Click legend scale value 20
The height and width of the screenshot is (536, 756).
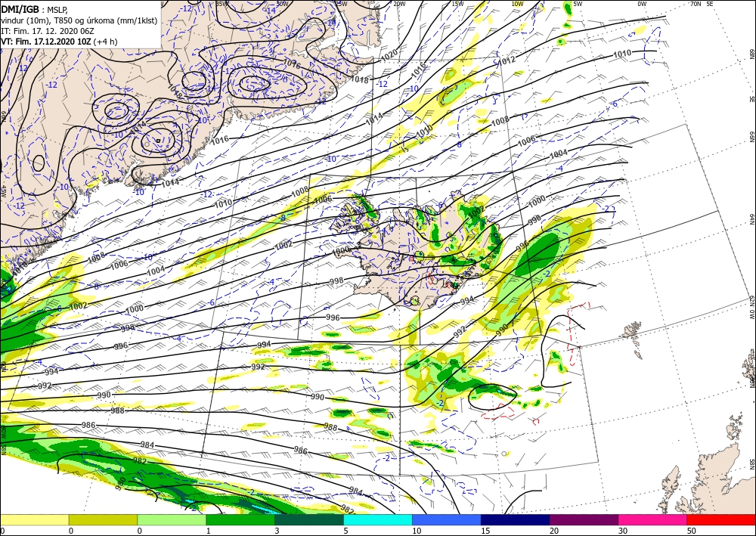point(554,531)
